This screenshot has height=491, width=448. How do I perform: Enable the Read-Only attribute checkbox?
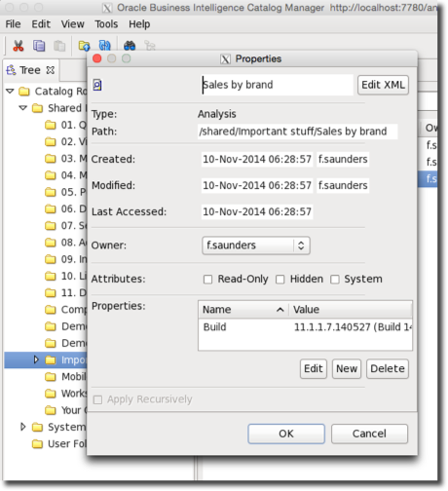point(207,280)
